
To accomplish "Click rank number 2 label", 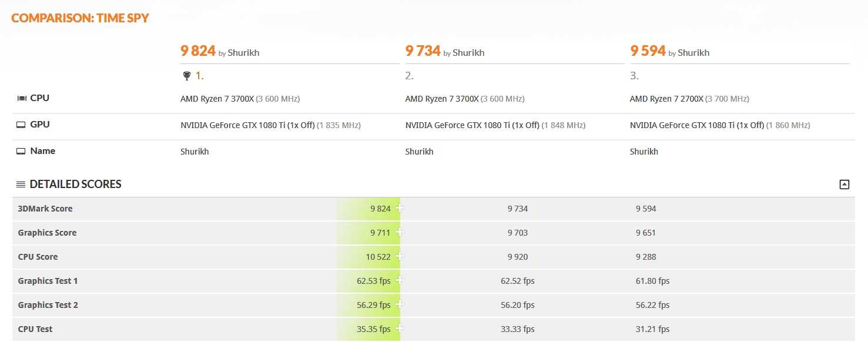I will click(410, 76).
